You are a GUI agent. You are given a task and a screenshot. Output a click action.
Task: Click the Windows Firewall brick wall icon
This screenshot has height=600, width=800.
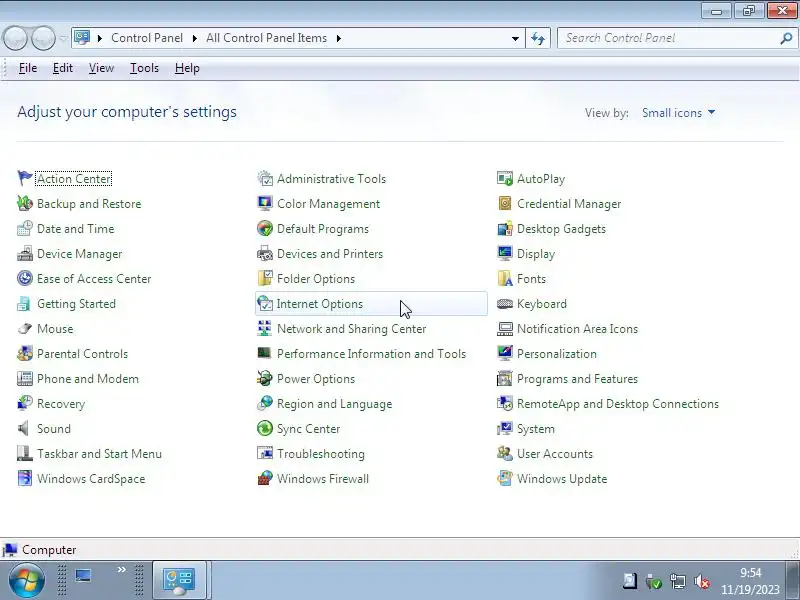point(265,479)
